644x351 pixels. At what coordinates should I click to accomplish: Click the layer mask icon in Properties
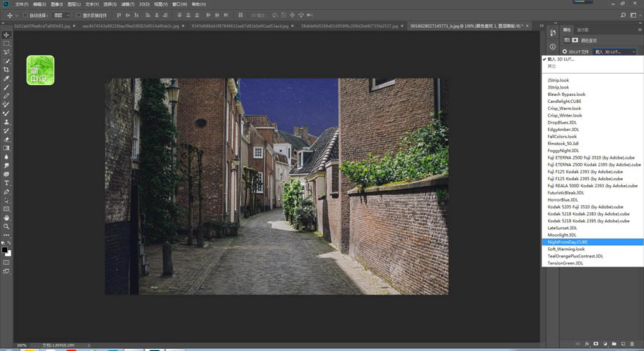pos(575,39)
